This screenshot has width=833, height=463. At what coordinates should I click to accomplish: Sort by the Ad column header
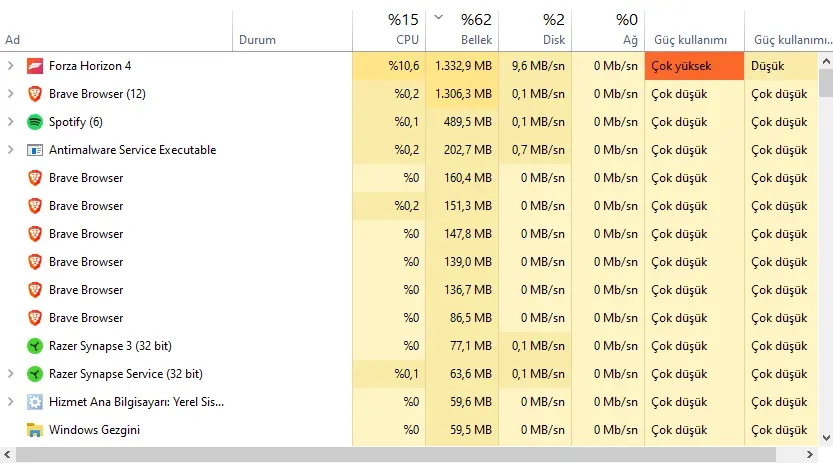(x=116, y=31)
